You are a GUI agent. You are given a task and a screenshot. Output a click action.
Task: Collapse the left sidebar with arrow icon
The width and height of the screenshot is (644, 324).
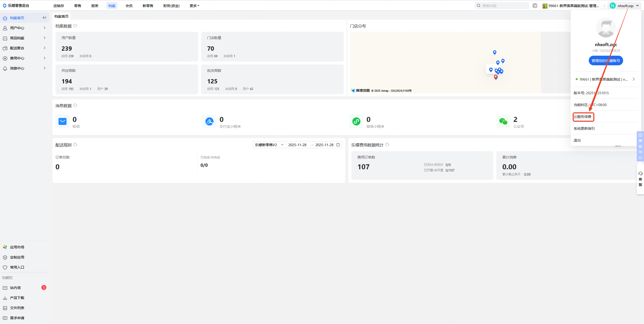pyautogui.click(x=44, y=18)
